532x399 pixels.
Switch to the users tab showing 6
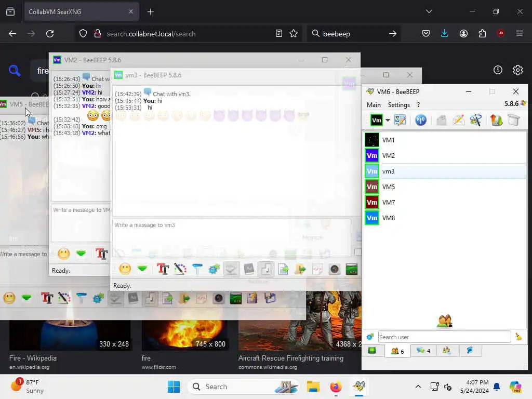[x=397, y=351]
